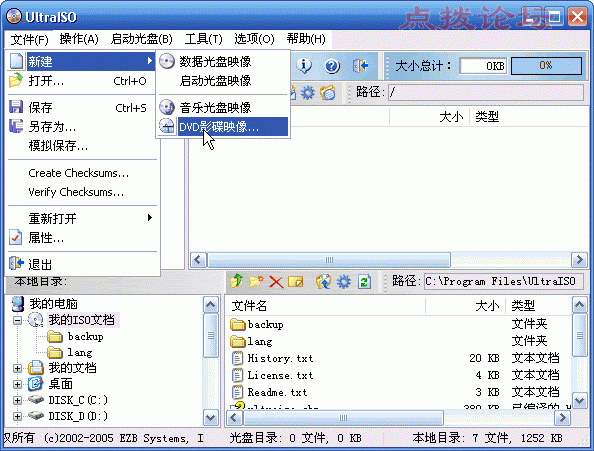Select the History.txt file
The width and height of the screenshot is (594, 451).
[x=280, y=358]
